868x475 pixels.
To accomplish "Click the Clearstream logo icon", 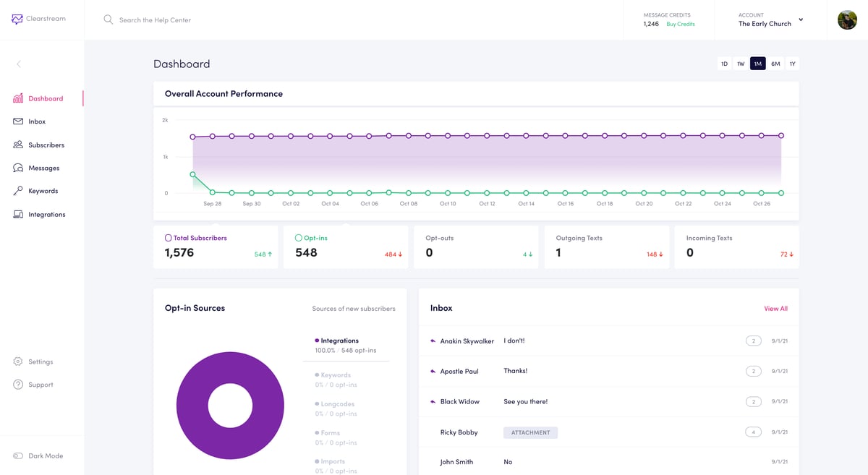I will 17,20.
